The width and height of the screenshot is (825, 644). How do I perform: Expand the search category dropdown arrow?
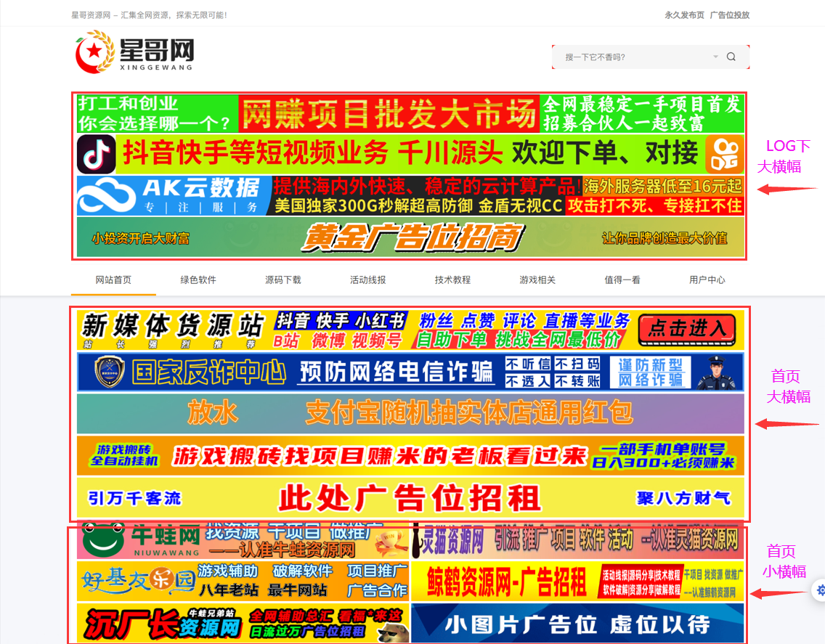[715, 57]
